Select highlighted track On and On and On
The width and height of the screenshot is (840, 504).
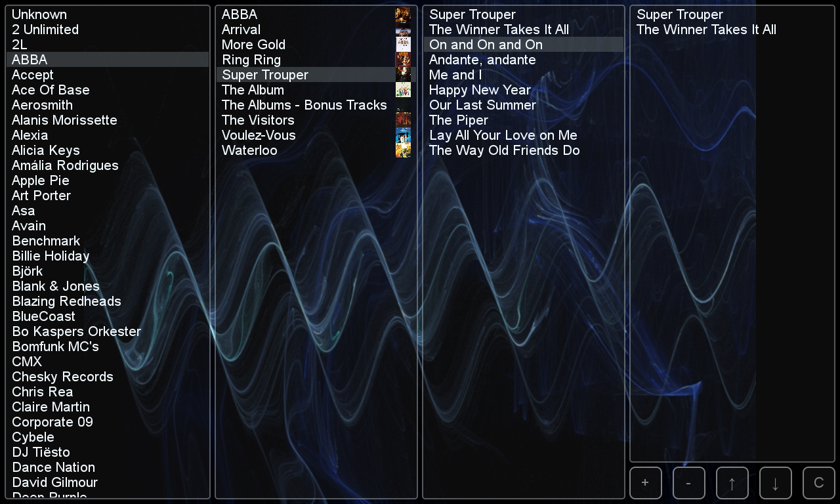tap(524, 45)
